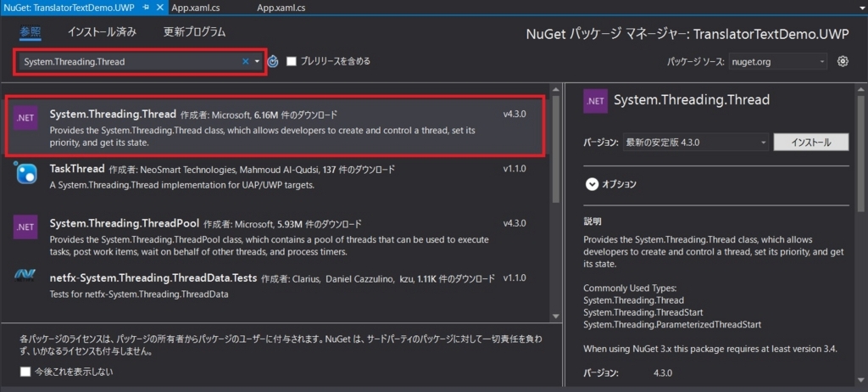Click Tests for netfx-System.Threading.ThreadData description
Screen dimensions: 868x392
[x=139, y=294]
